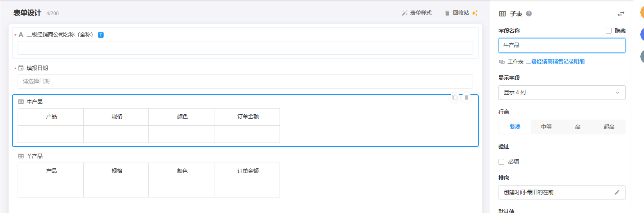
Task: Open linked worksheet 二级经销商销售记录明细
Action: tap(555, 62)
